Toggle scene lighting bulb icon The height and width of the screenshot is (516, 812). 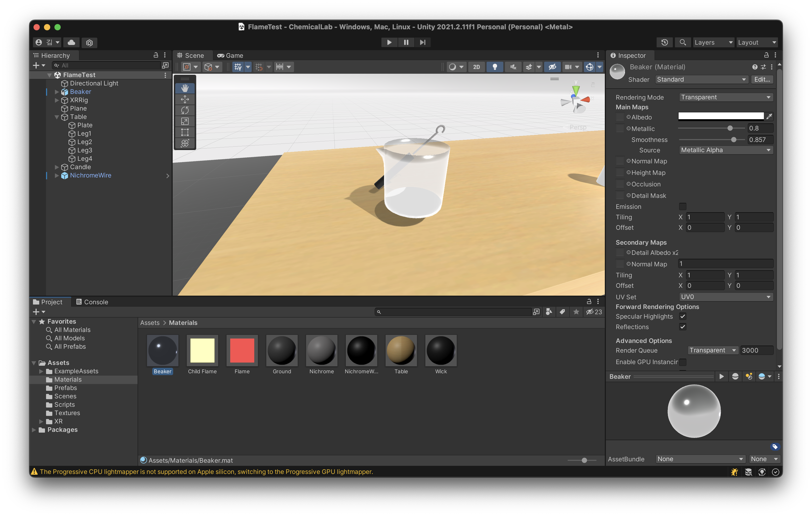tap(495, 67)
